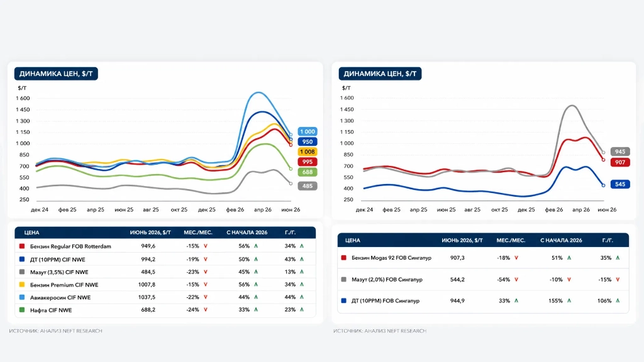Image resolution: width=644 pixels, height=362 pixels.
Task: Click the up arrow beside 155% for ДТ (10PPM) FOB Сингапур
Action: pos(569,301)
